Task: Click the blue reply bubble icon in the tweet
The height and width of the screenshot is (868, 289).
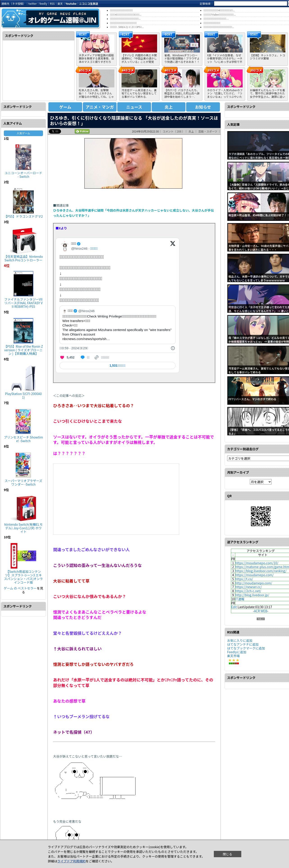Action: tap(82, 357)
